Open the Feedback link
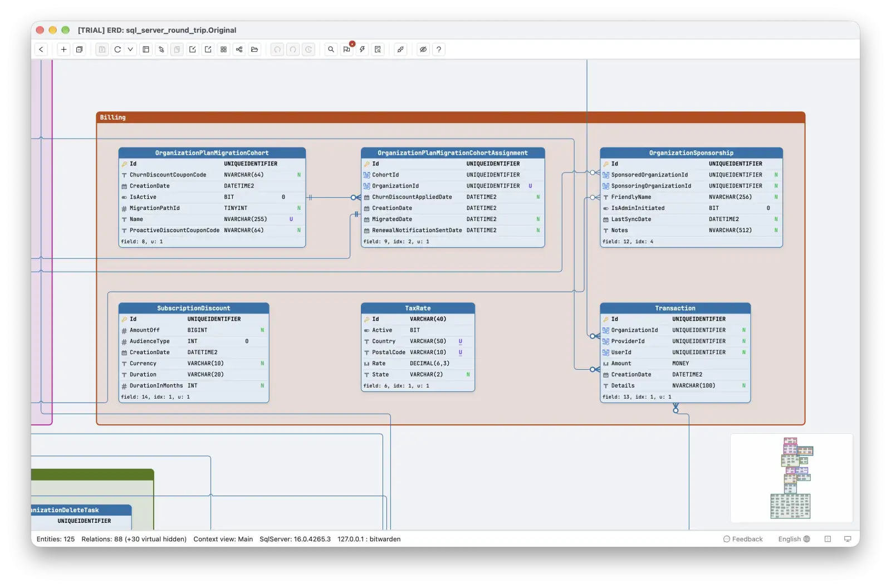 pyautogui.click(x=743, y=539)
